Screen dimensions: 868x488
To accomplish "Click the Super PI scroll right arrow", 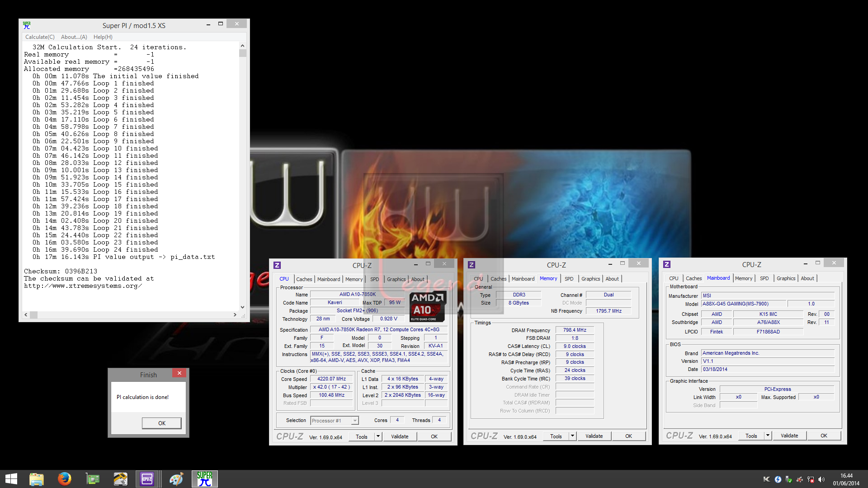I will pos(235,315).
